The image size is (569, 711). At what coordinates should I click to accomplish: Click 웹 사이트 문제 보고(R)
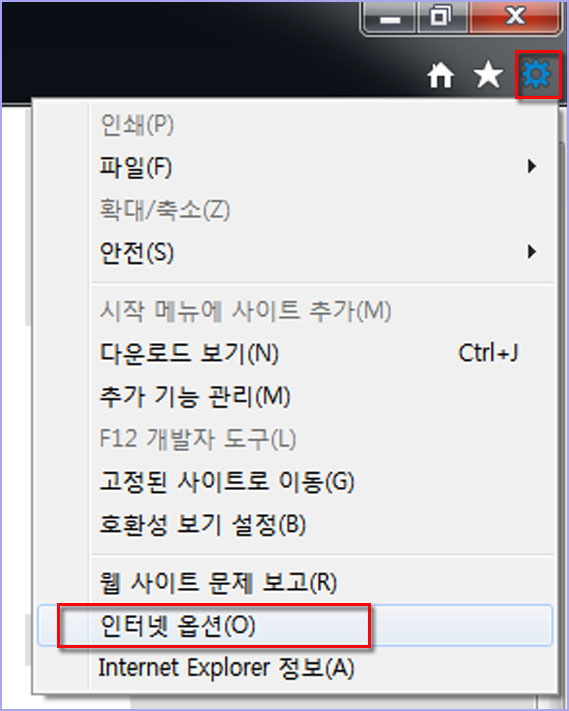pyautogui.click(x=295, y=582)
